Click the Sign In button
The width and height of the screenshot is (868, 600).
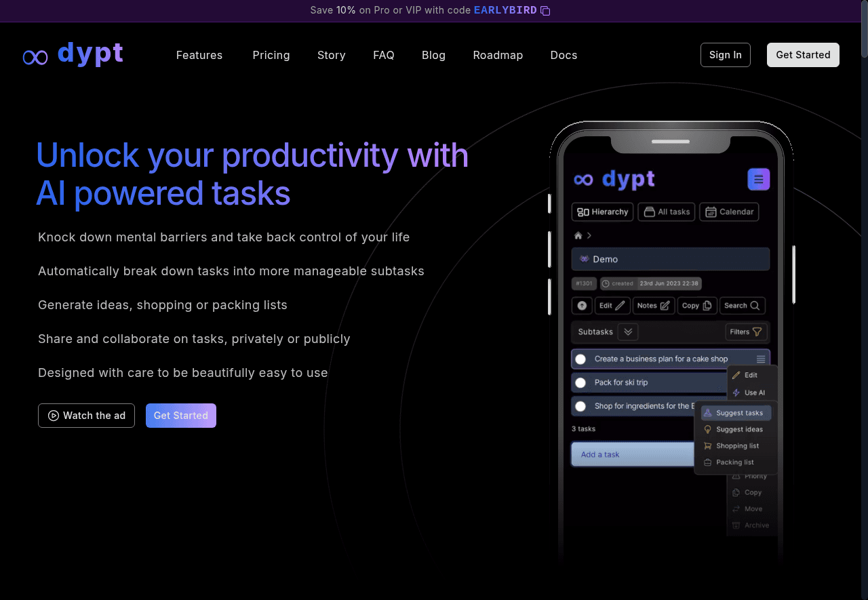click(x=725, y=55)
